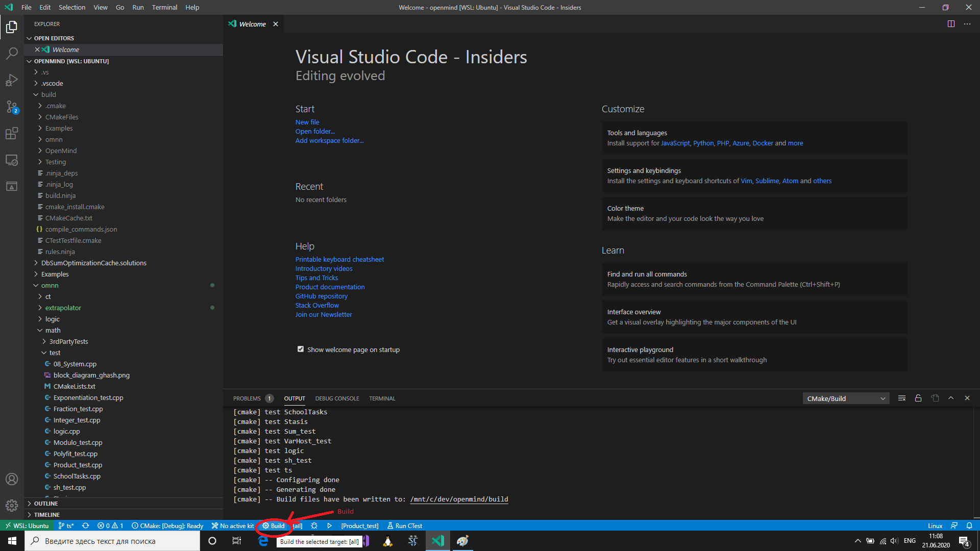Open the Terminal menu
Viewport: 980px width, 551px height.
[x=164, y=7]
